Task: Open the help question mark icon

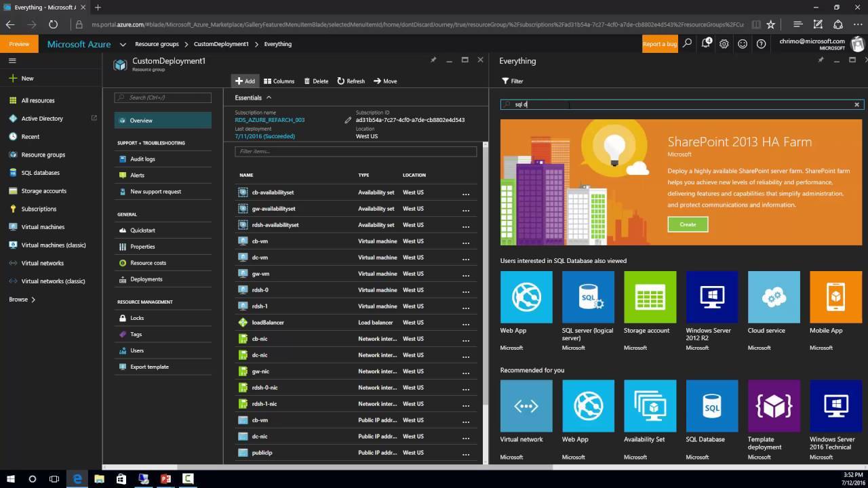Action: click(x=761, y=44)
